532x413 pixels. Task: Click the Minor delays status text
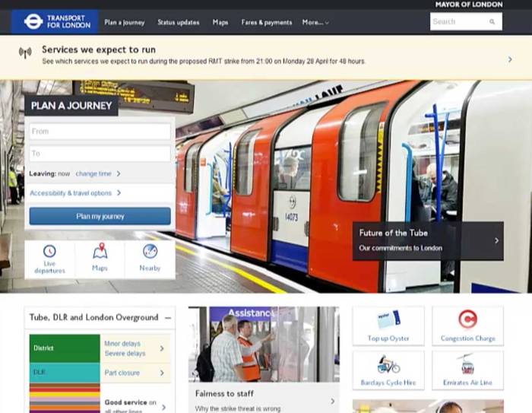coord(122,344)
